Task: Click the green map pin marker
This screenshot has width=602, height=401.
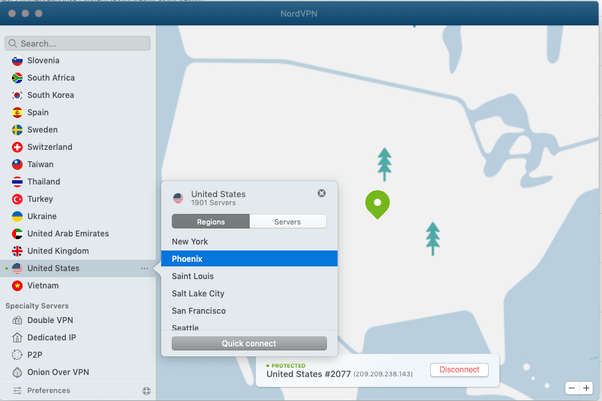Action: [377, 204]
